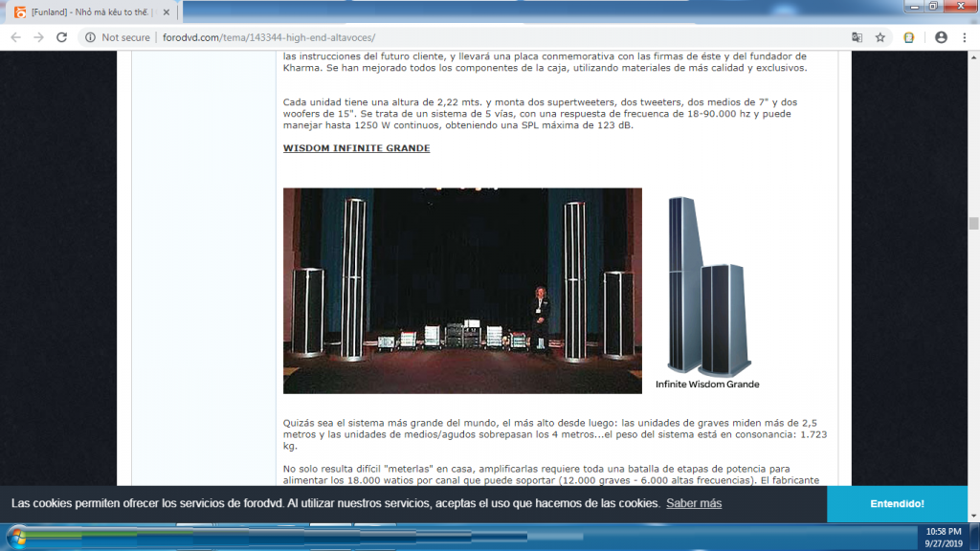Minimize the Chrome window
The height and width of the screenshot is (551, 980).
coord(914,7)
